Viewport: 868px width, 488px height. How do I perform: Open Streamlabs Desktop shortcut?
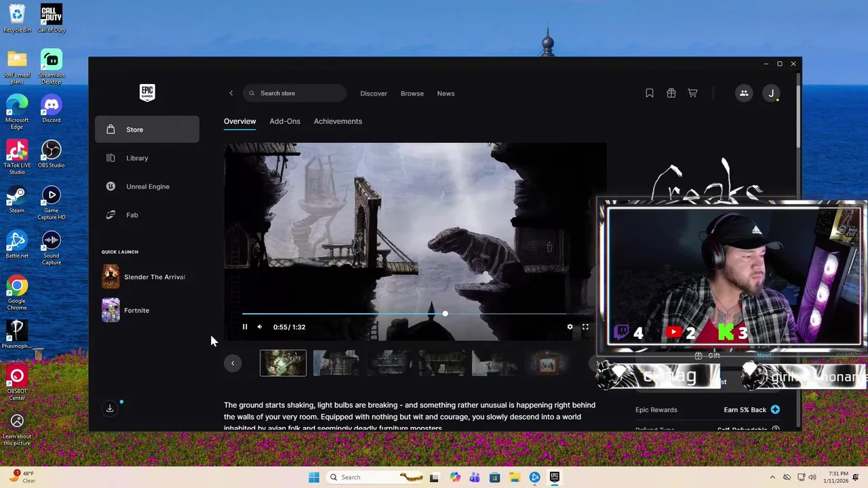(52, 68)
